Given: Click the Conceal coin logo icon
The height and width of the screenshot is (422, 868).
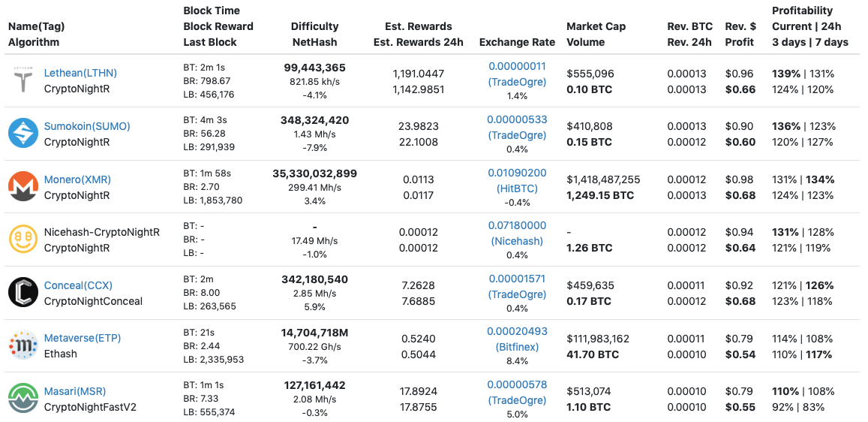Looking at the screenshot, I should click(23, 293).
